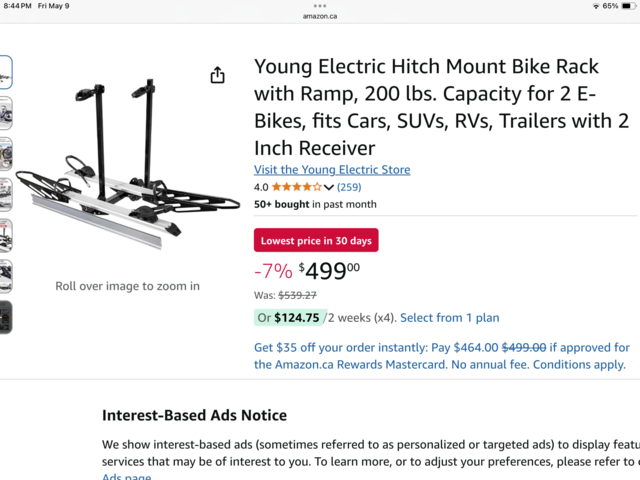The width and height of the screenshot is (640, 480).
Task: Expand the rating breakdown chevron
Action: (329, 187)
